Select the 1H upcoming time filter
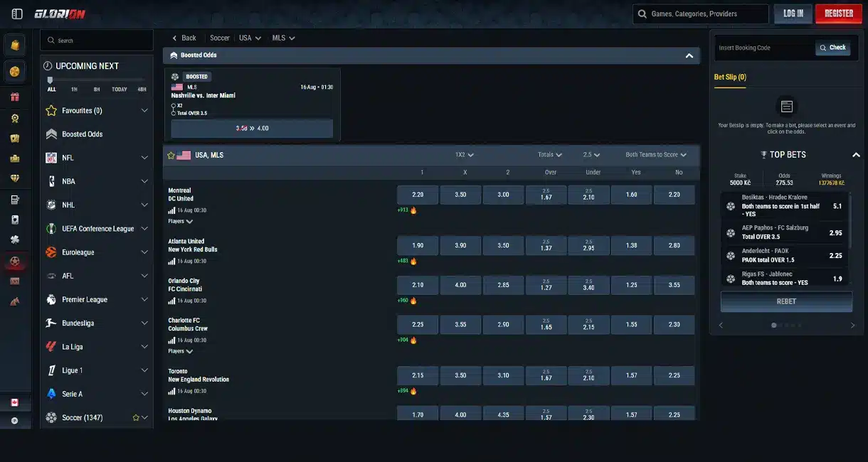Screen dimensions: 868x462 tap(74, 90)
